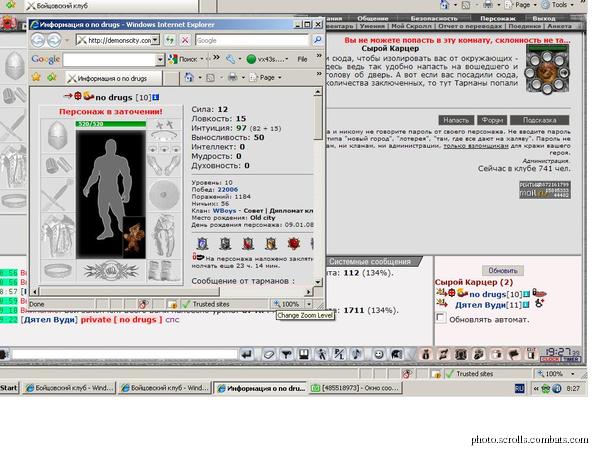The height and width of the screenshot is (450, 600).
Task: Open the address bar dropdown in the popup
Action: [x=155, y=40]
